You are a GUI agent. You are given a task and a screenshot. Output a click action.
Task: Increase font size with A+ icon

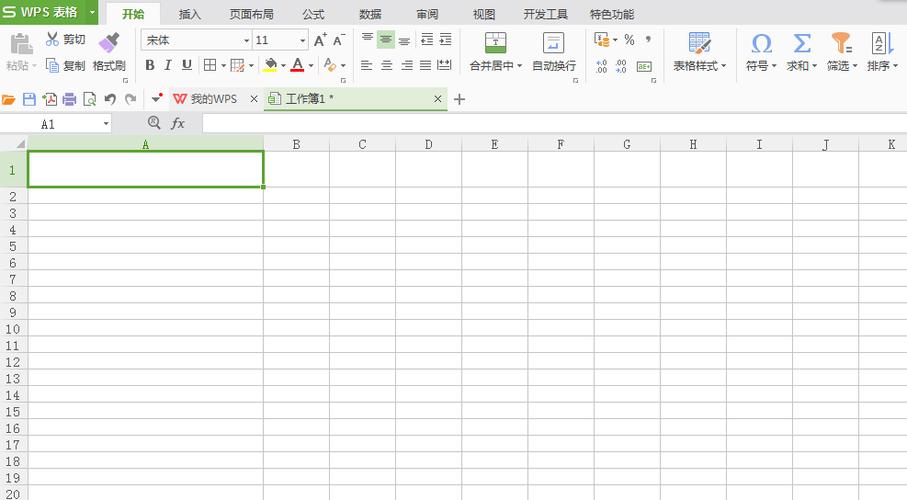tap(320, 40)
